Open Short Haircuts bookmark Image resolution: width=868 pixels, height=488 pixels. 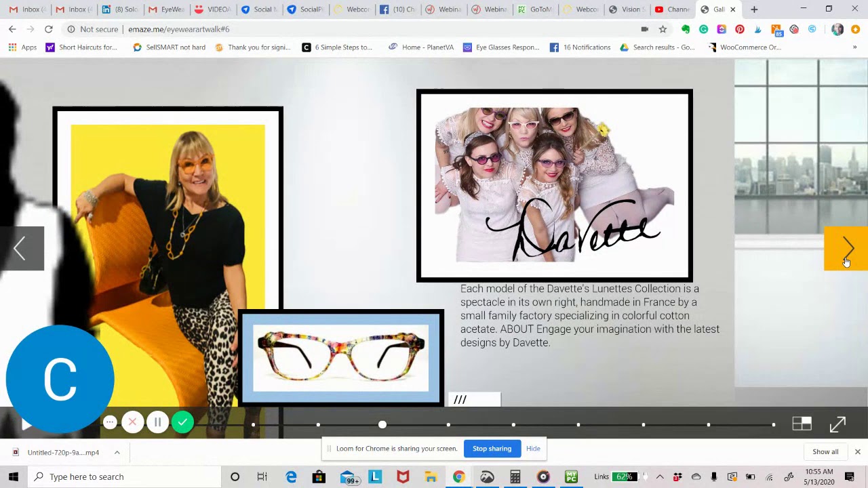[x=81, y=47]
